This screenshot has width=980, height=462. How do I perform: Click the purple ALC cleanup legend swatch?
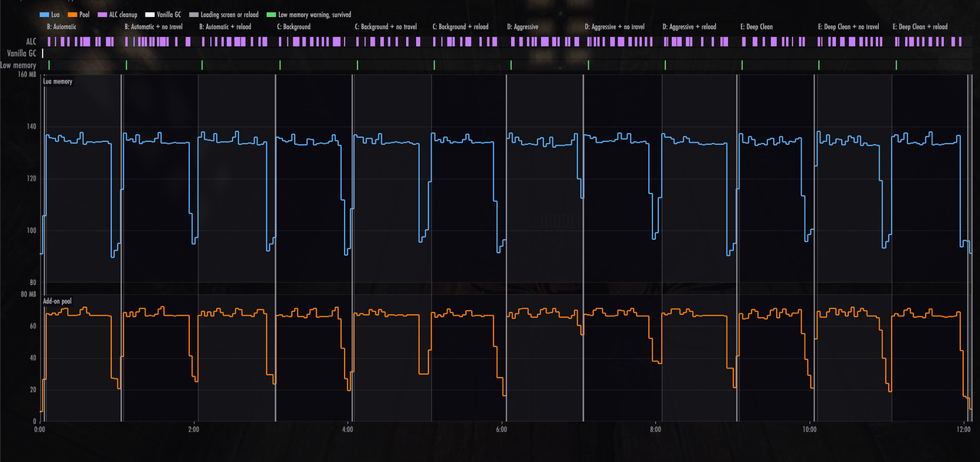click(103, 15)
